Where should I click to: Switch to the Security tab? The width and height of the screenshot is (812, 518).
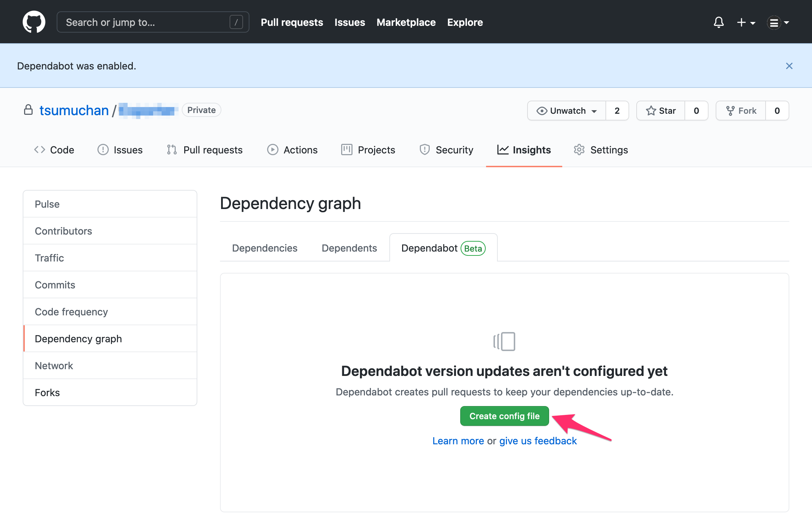click(x=446, y=150)
